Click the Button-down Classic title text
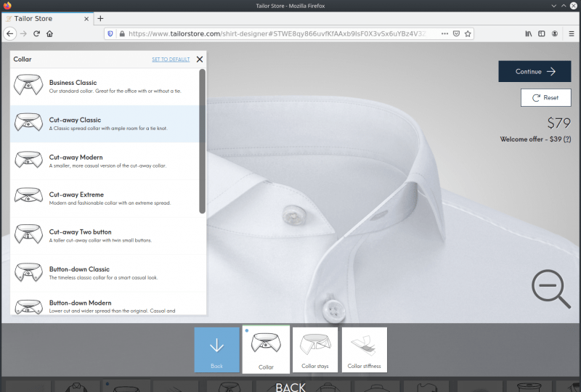581x392 pixels. tap(79, 269)
